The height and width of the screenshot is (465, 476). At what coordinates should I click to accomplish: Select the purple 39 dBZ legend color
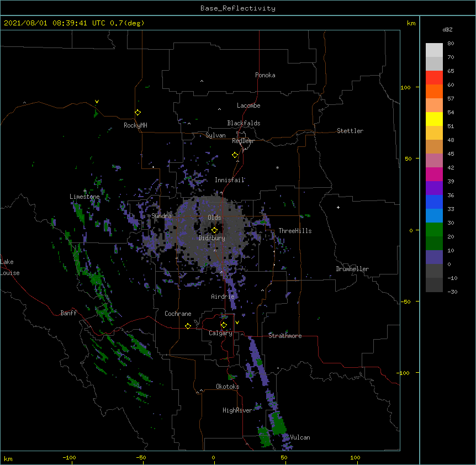click(x=434, y=188)
